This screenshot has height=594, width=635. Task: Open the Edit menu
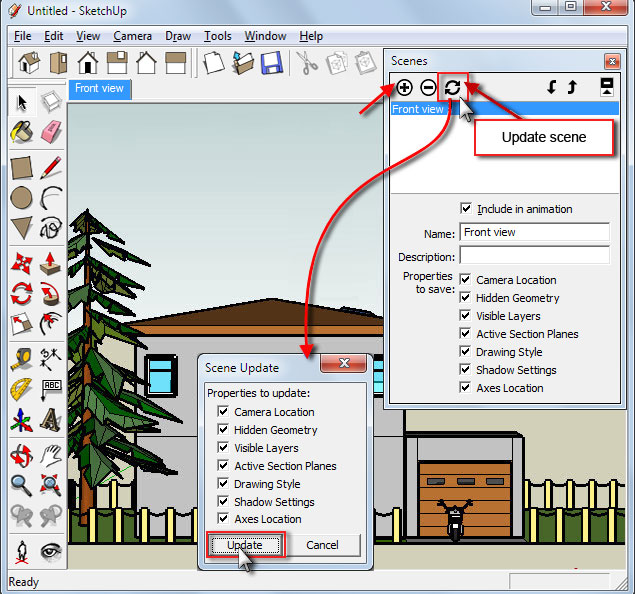(x=53, y=36)
